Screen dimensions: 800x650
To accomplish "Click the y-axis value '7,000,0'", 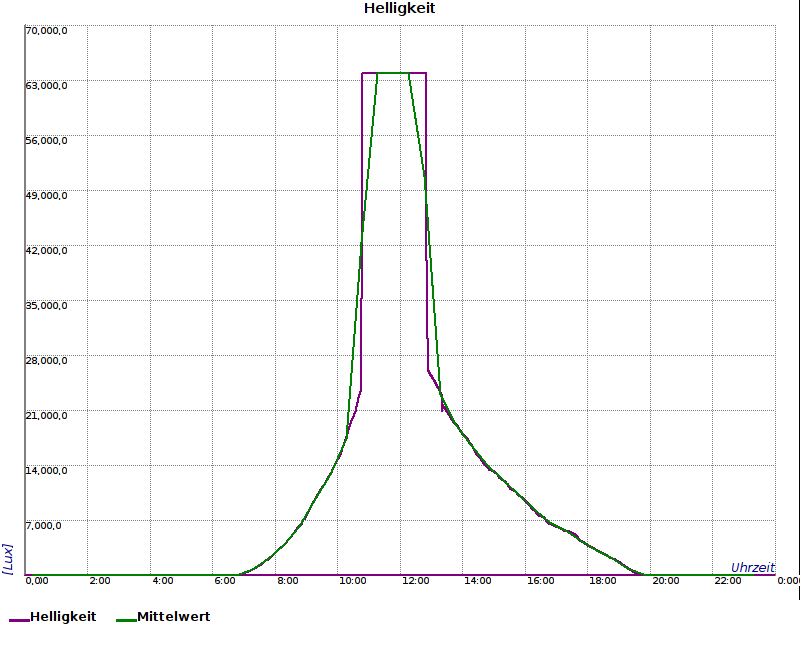I will click(x=43, y=526).
